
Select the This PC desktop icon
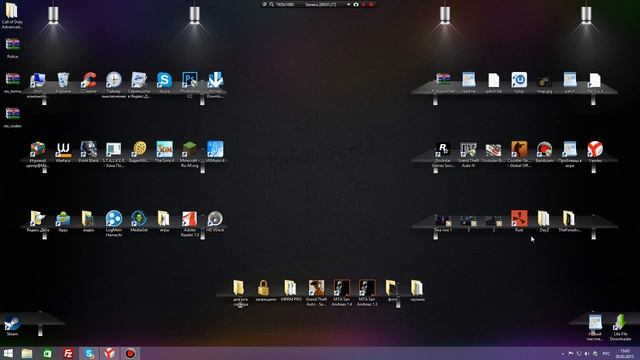(38, 80)
